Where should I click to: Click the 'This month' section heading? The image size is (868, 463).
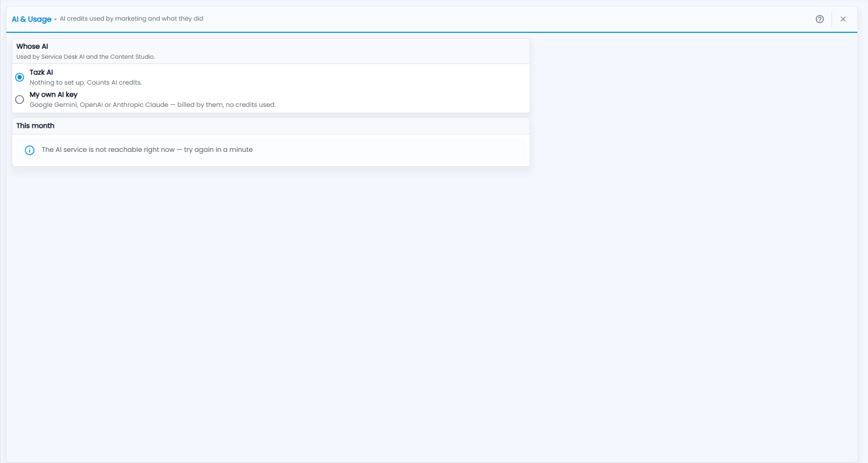[x=35, y=126]
